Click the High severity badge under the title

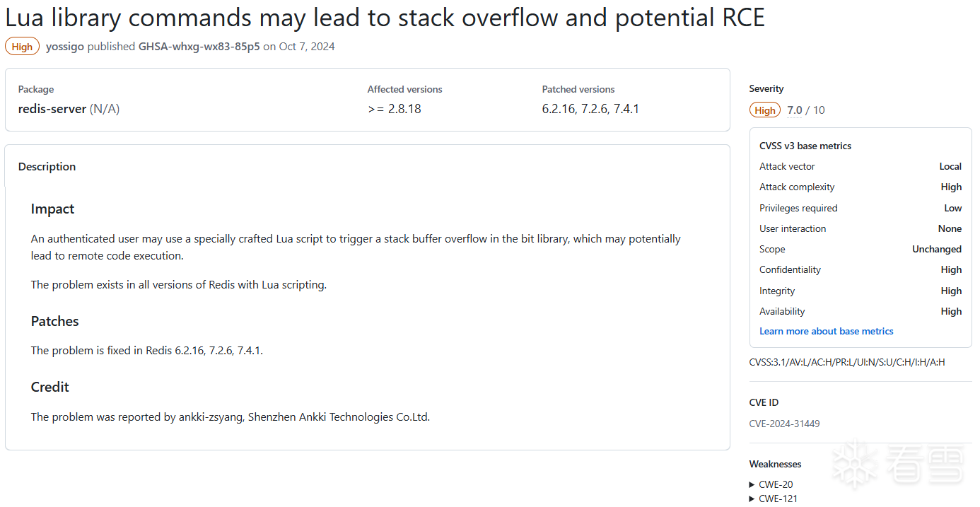point(22,47)
